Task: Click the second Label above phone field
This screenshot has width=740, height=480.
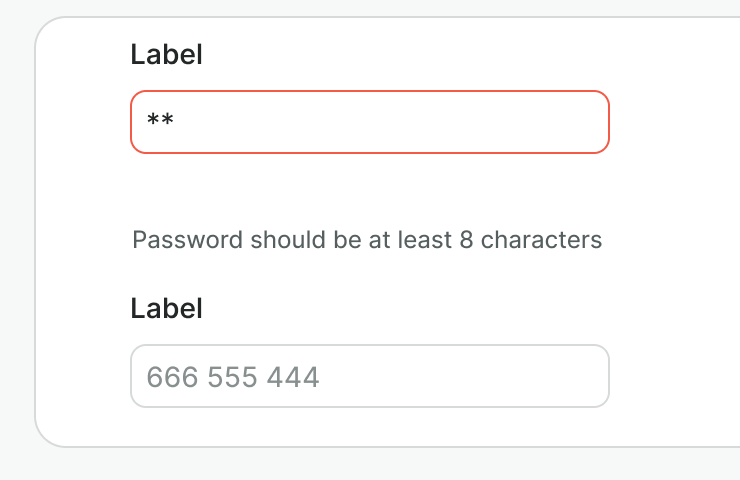Action: (166, 309)
